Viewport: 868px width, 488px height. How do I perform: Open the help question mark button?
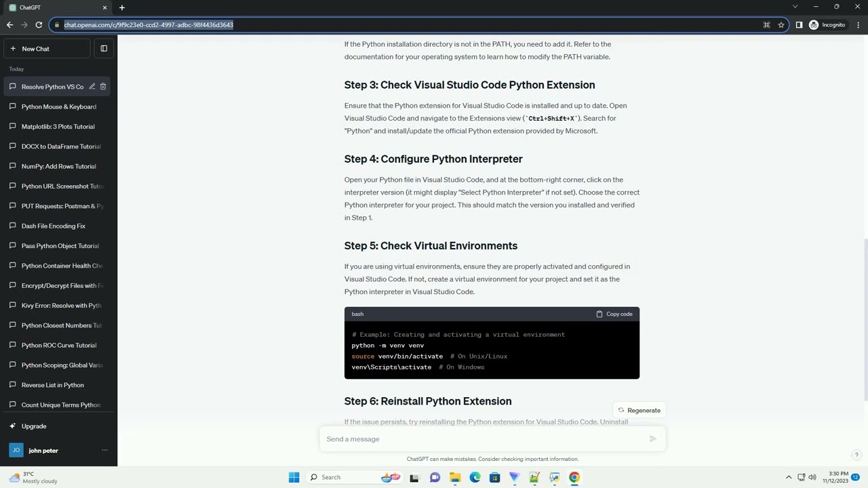pos(856,455)
